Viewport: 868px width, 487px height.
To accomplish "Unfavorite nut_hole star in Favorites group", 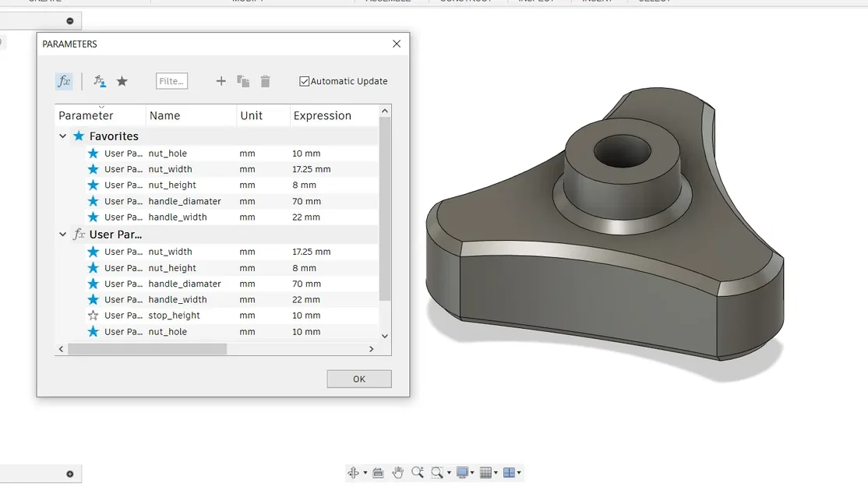I will [93, 154].
